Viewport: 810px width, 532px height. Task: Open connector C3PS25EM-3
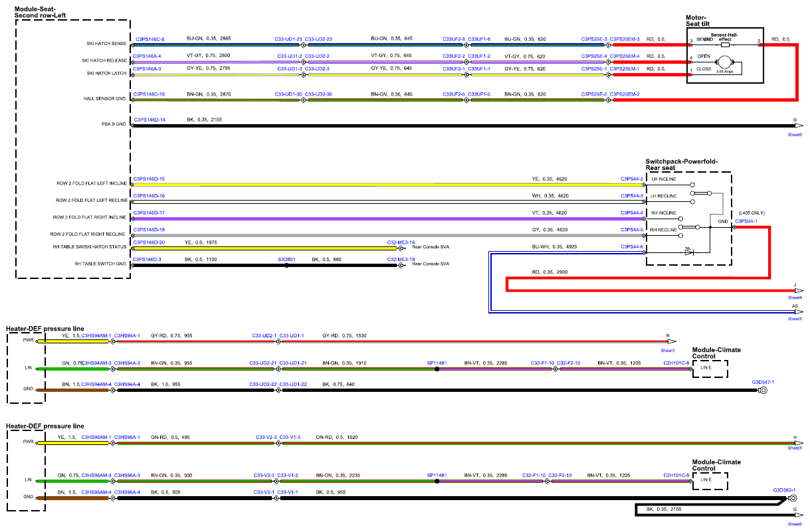(x=625, y=39)
